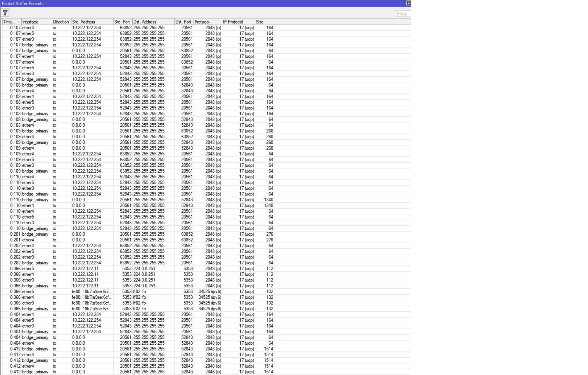
Task: Select 0.0.0.0 in the 0.107 bridge_primary row
Action: coord(79,51)
